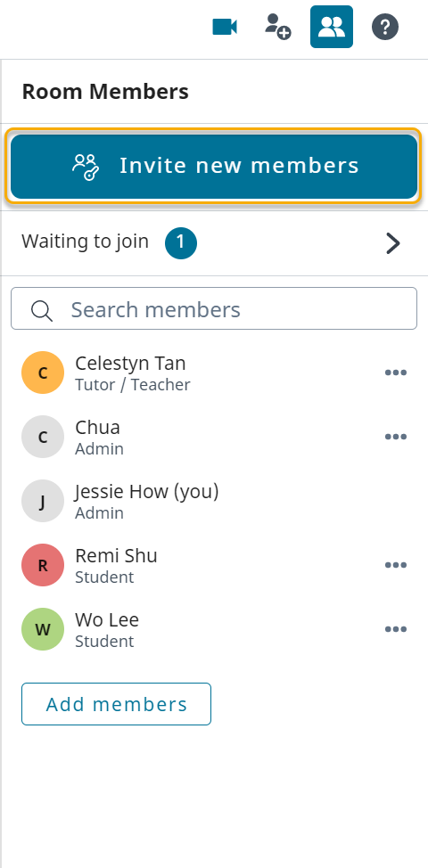The width and height of the screenshot is (428, 868).
Task: Open options menu for Chua
Action: click(x=396, y=437)
